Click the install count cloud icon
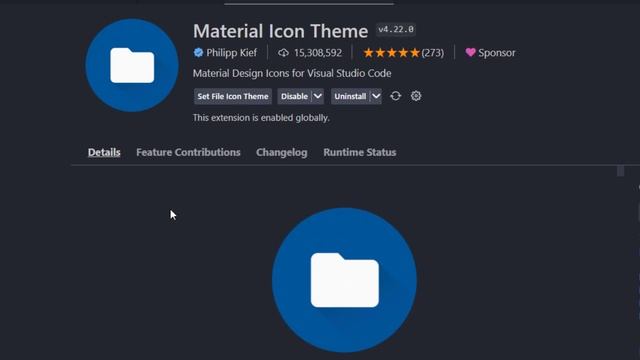Image resolution: width=640 pixels, height=360 pixels. [283, 53]
